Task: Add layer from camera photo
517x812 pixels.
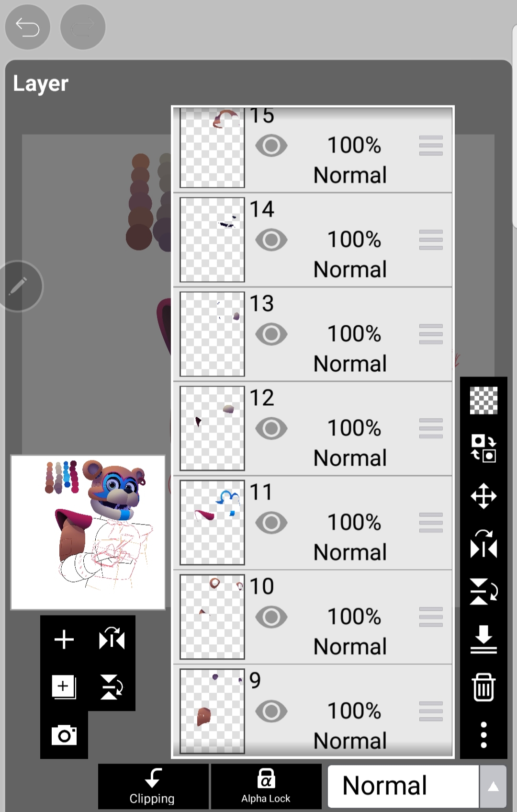Action: coord(64,735)
